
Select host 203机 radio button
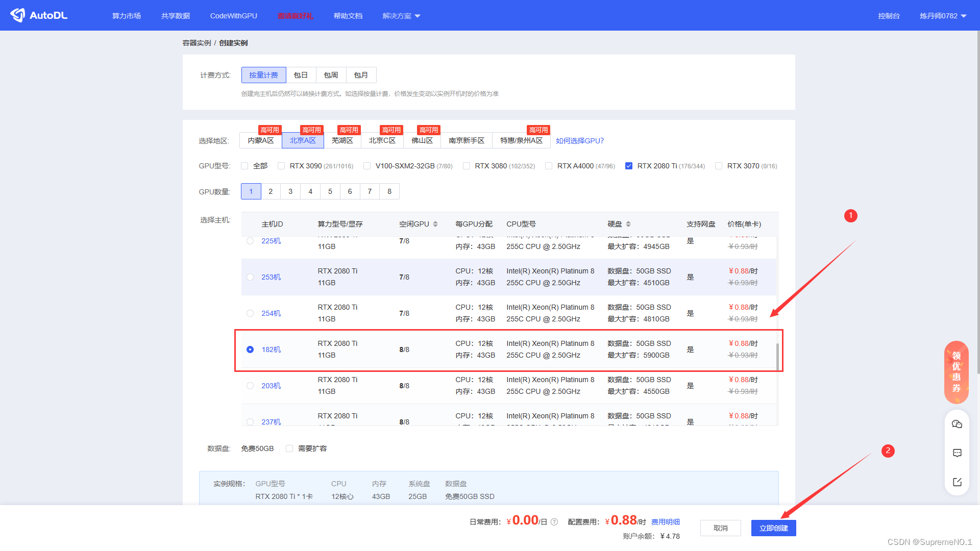250,386
